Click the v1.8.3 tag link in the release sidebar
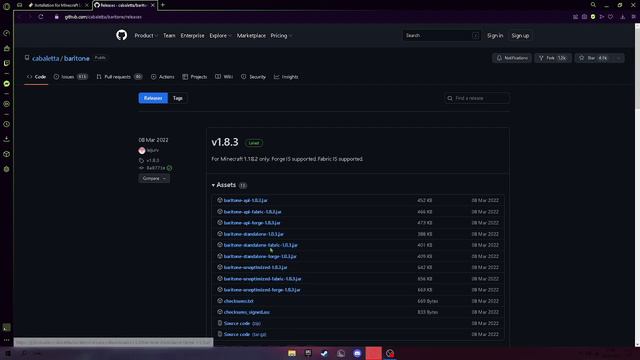The width and height of the screenshot is (640, 360). pos(153,160)
